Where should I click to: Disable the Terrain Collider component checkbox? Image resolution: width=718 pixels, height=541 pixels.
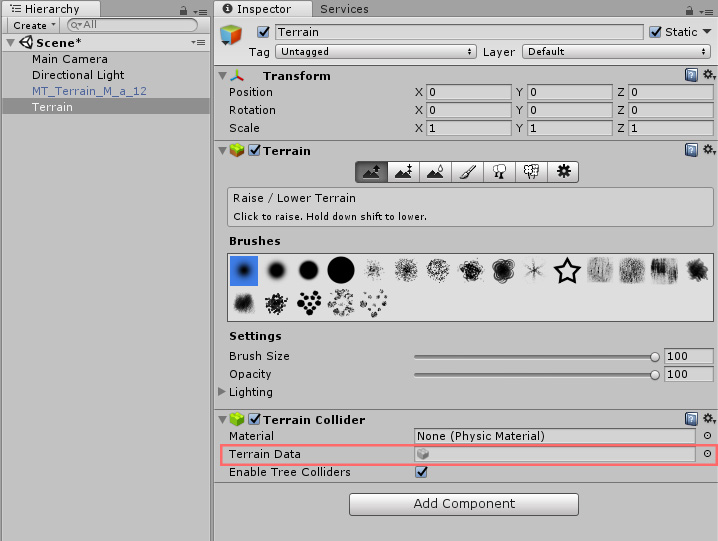254,419
